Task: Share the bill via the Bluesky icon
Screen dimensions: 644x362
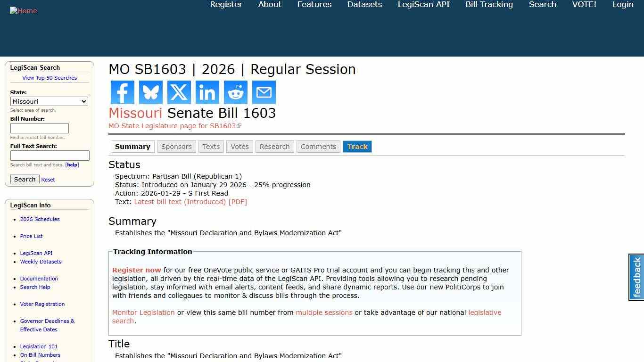Action: [150, 92]
